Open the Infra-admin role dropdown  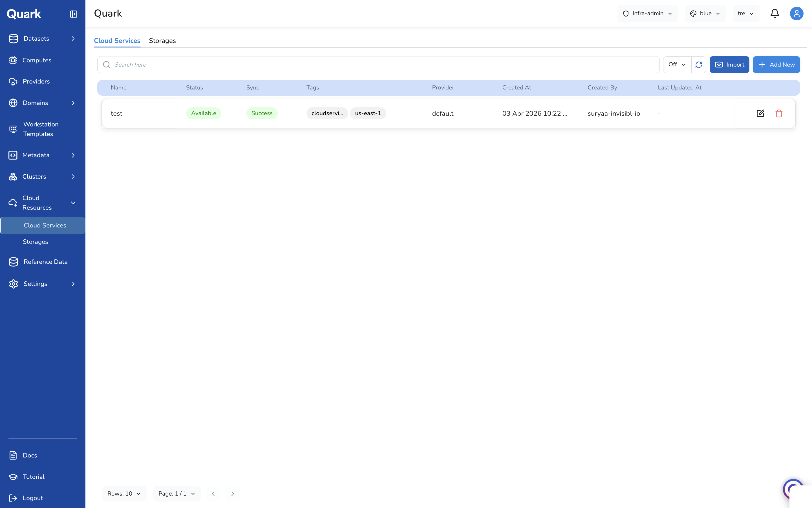(x=648, y=14)
